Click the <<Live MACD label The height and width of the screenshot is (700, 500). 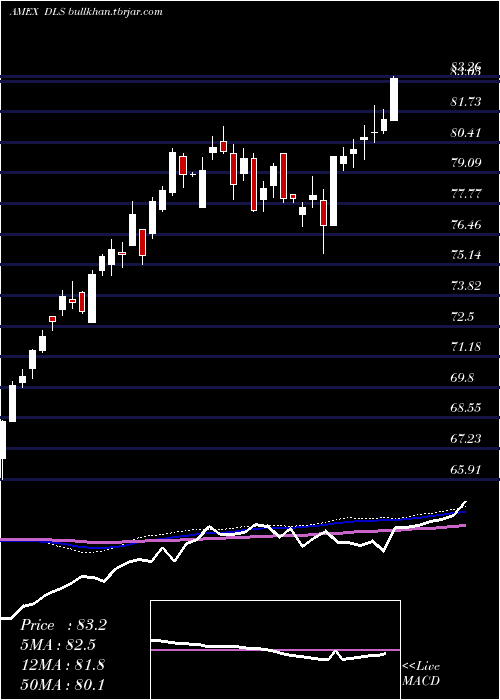[421, 674]
